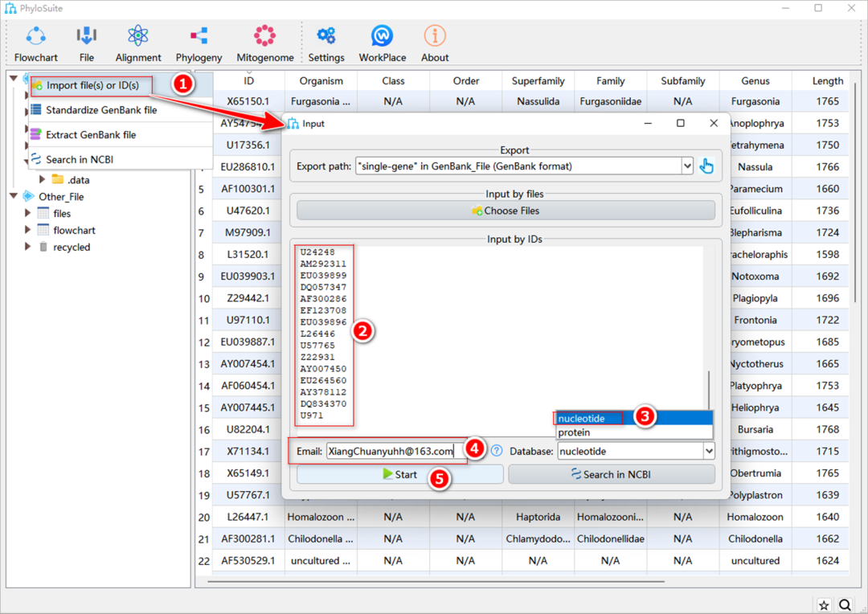Open the Database combo box arrow

pyautogui.click(x=709, y=451)
